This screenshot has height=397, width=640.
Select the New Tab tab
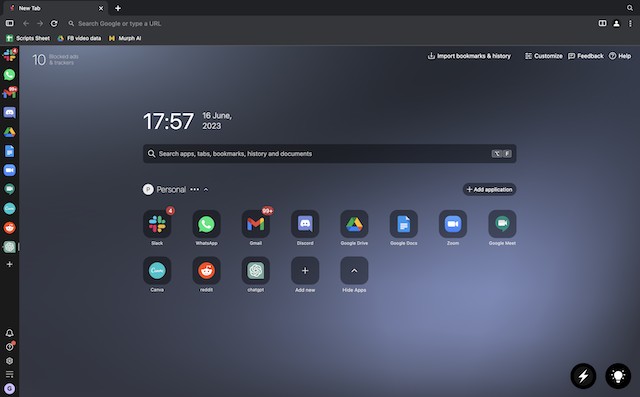[x=57, y=8]
